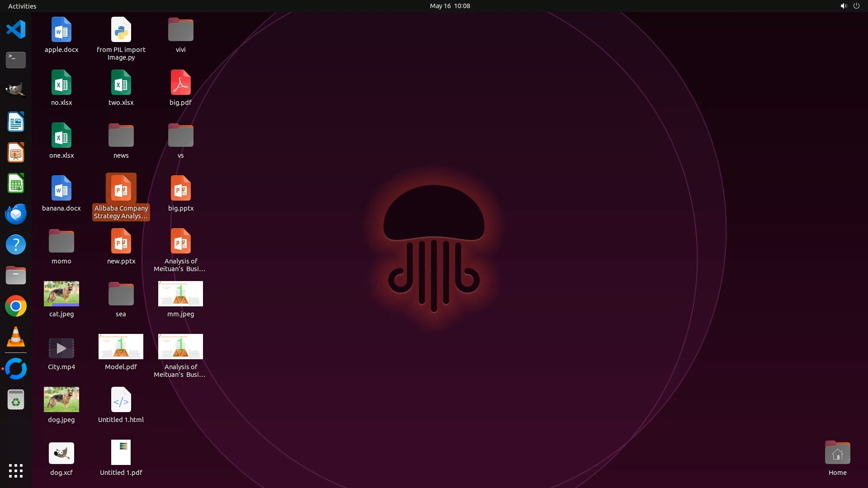Image resolution: width=868 pixels, height=488 pixels.
Task: Open the Trash in dock
Action: point(16,400)
